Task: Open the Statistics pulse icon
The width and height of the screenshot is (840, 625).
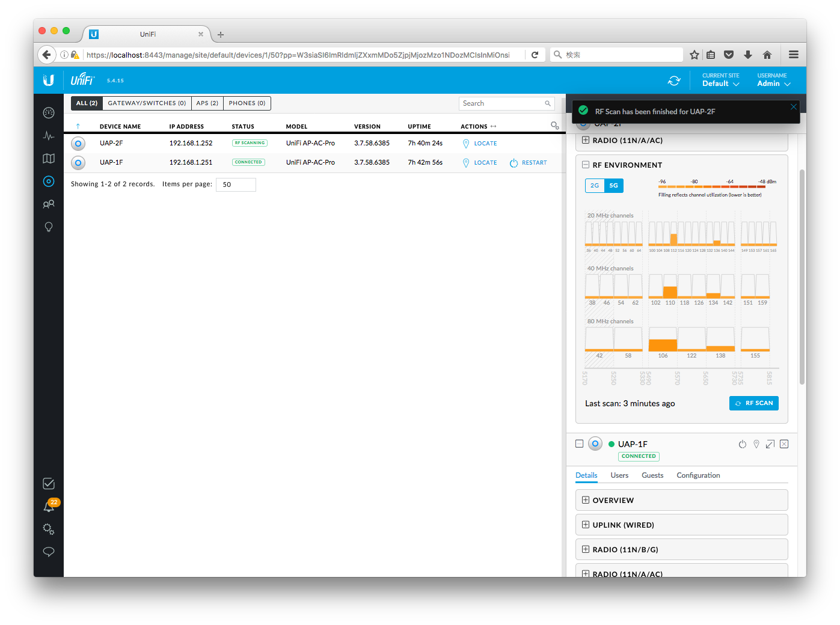Action: click(49, 136)
